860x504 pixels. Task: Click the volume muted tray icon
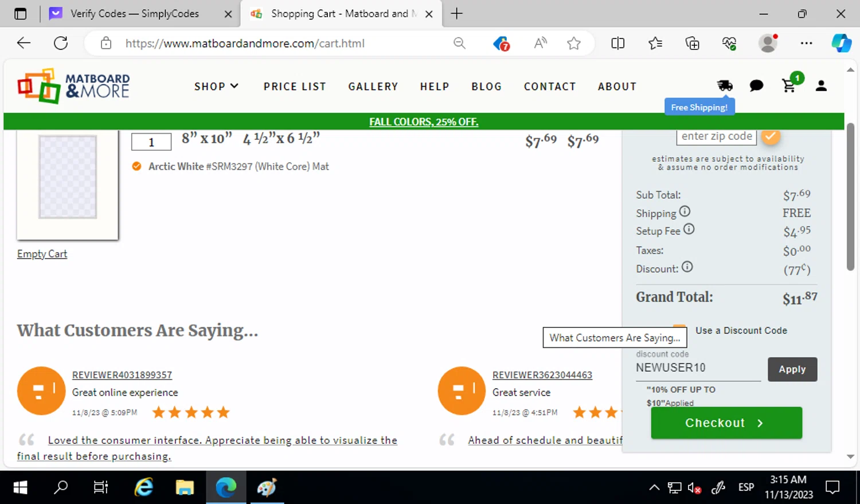[x=694, y=488]
